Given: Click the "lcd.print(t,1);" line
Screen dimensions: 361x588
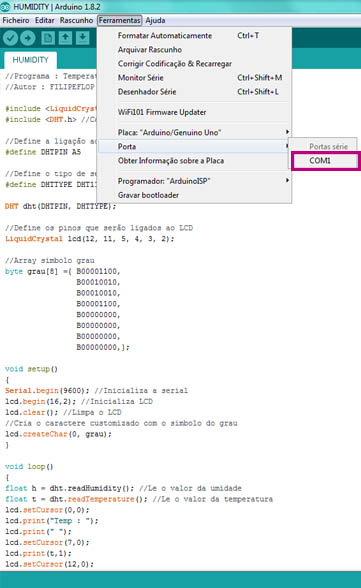Looking at the screenshot, I should click(x=38, y=554).
